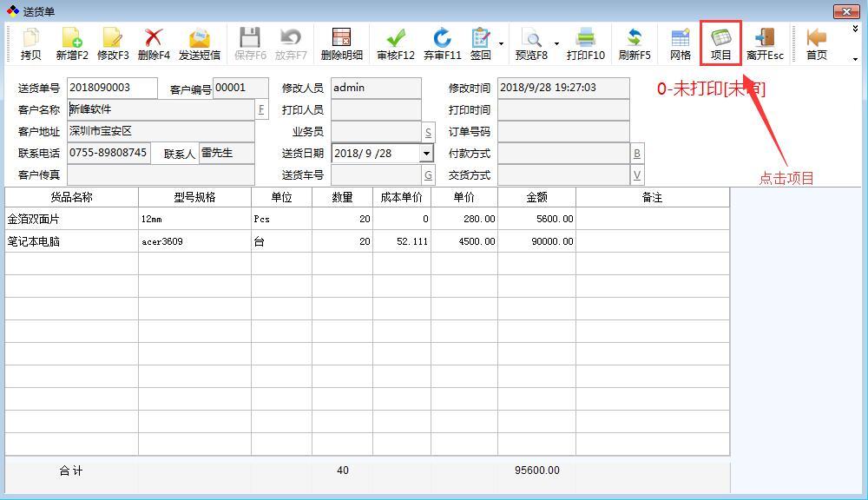Viewport: 868px width, 500px height.
Task: Open the 送货日期 date dropdown
Action: click(x=426, y=154)
